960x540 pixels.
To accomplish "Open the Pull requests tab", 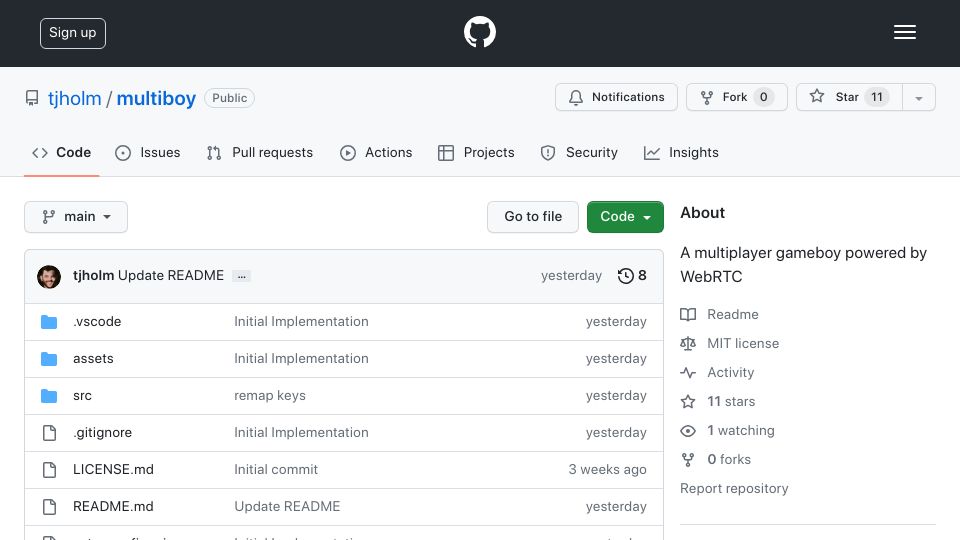I will click(260, 152).
